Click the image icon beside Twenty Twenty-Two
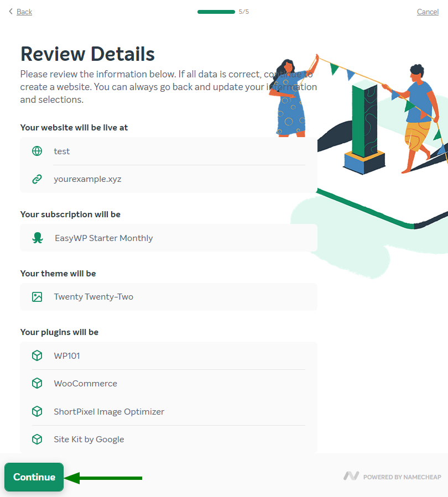The width and height of the screenshot is (448, 497). tap(37, 297)
